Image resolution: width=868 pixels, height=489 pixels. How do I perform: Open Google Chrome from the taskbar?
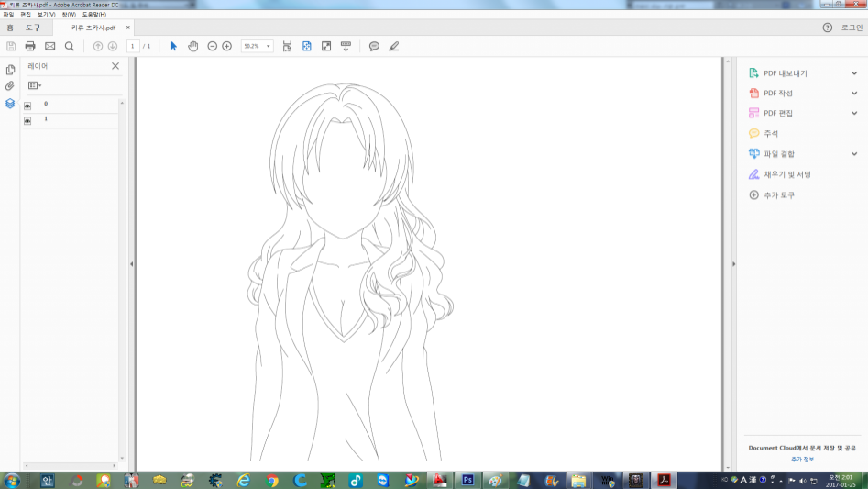(x=271, y=480)
